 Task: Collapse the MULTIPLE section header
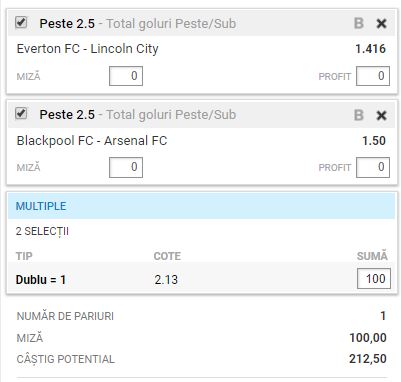click(201, 206)
